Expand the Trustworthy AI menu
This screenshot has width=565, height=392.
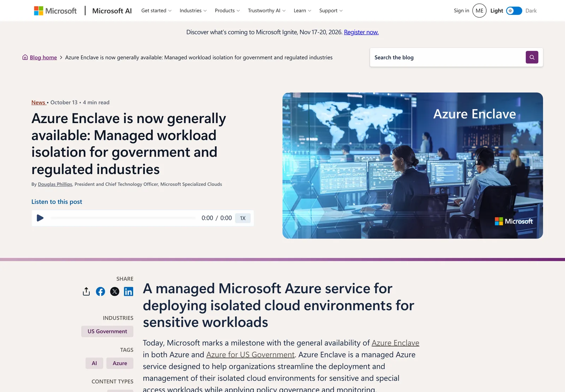[267, 11]
